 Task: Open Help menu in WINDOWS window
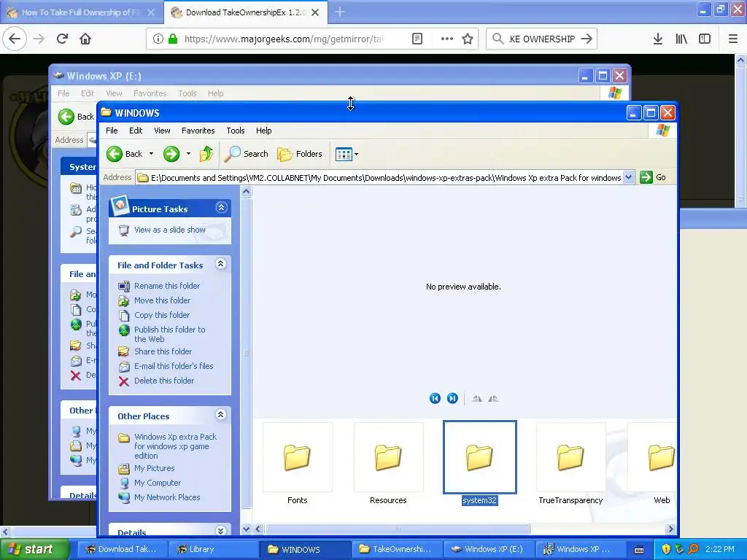(x=263, y=131)
